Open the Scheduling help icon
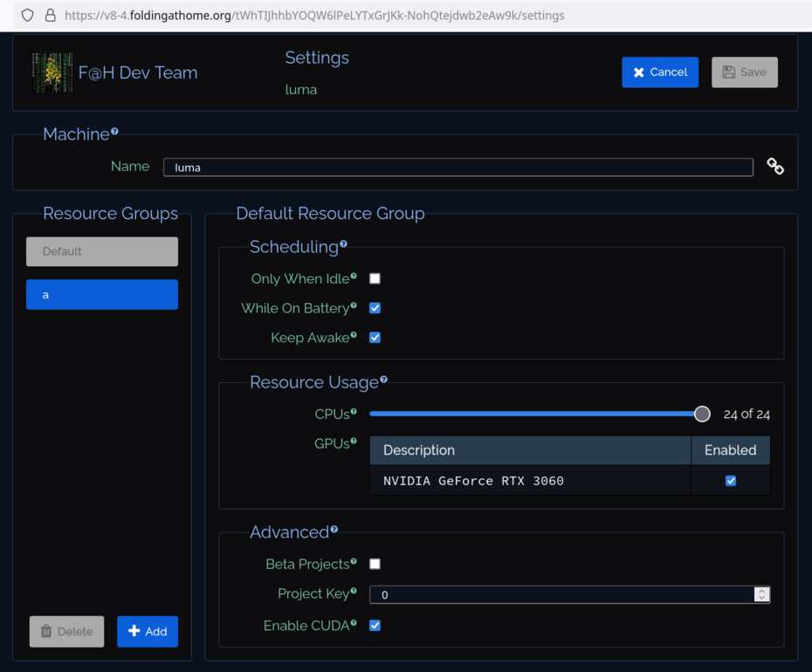812x672 pixels. coord(343,243)
